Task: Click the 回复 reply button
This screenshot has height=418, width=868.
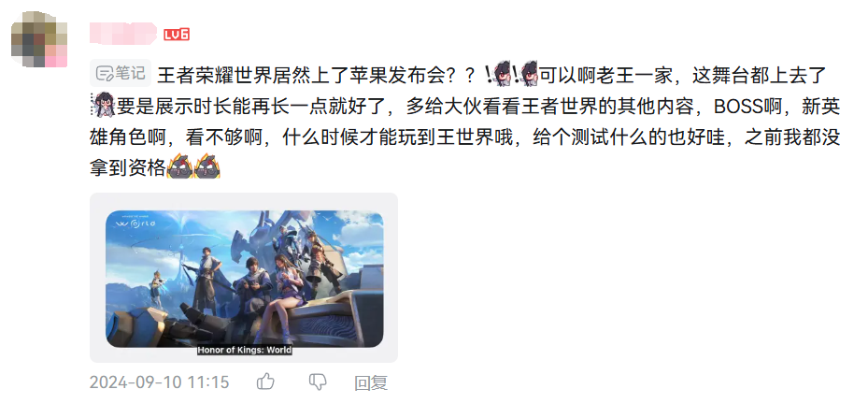Action: point(371,382)
